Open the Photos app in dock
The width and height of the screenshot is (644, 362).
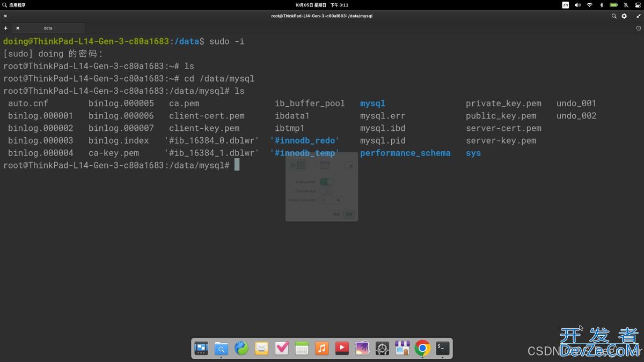tap(362, 349)
